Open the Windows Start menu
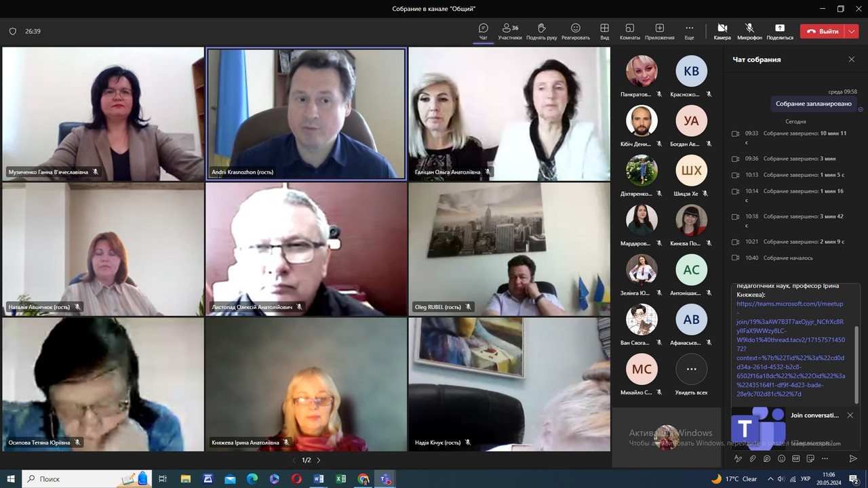Viewport: 868px width, 488px height. point(11,479)
